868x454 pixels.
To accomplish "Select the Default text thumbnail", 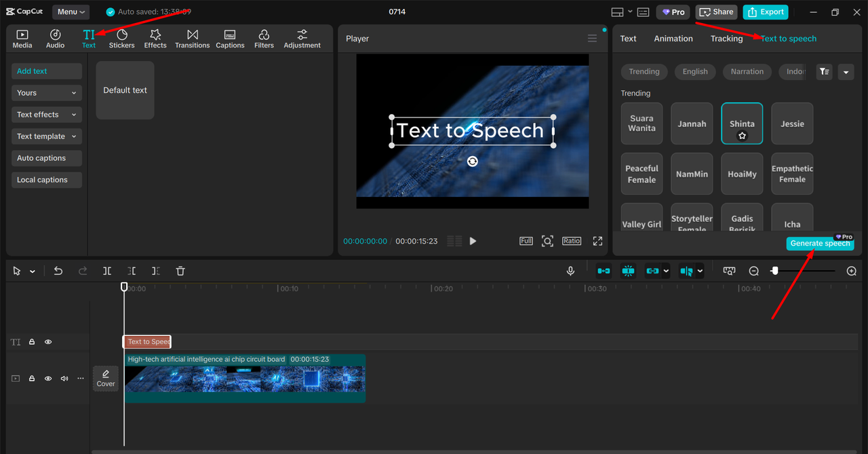I will tap(125, 90).
